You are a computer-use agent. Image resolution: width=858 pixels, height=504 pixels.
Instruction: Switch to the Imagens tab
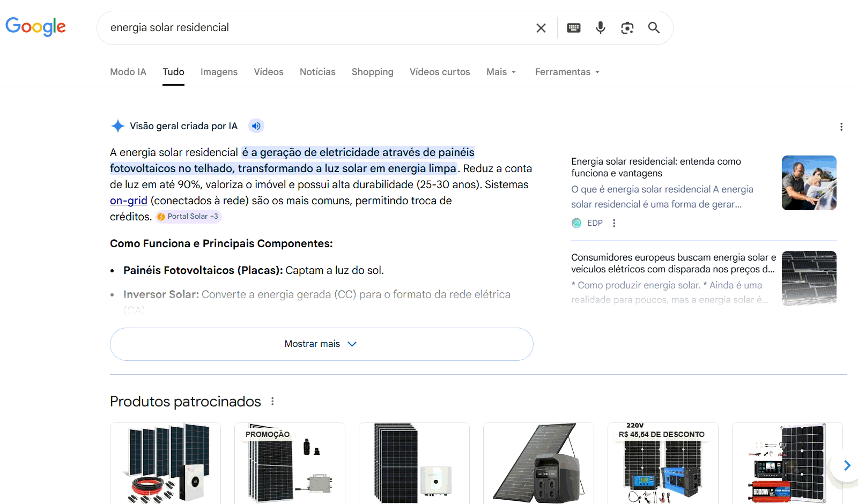tap(219, 71)
